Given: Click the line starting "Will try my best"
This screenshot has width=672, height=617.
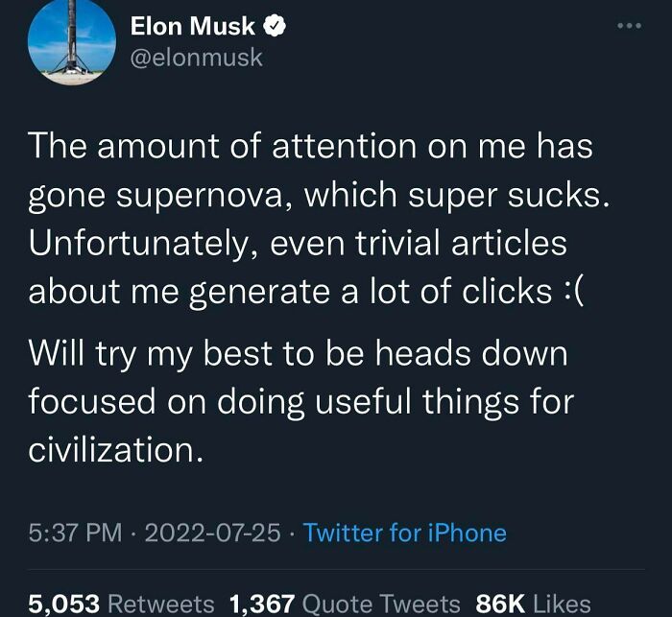Looking at the screenshot, I should point(298,355).
